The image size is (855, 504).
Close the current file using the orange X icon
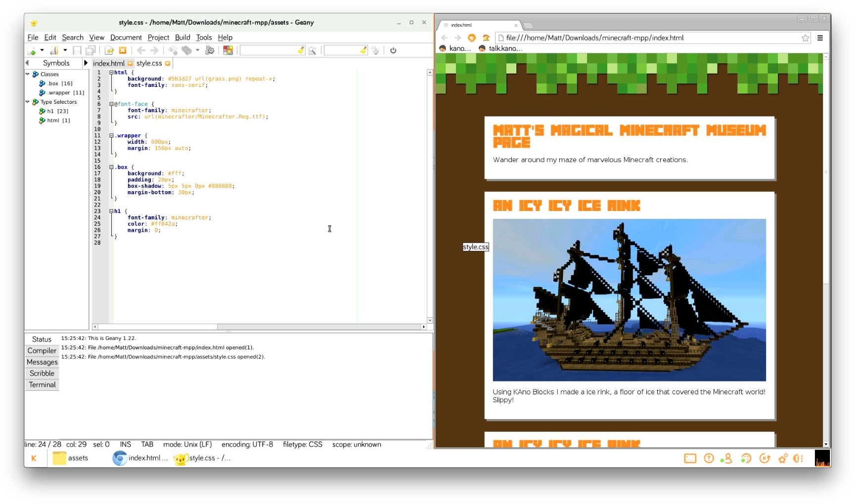tap(122, 50)
